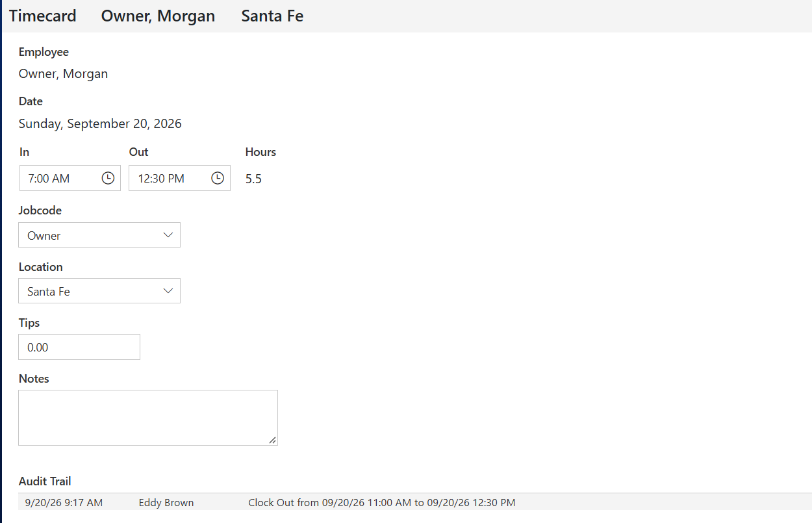This screenshot has width=812, height=523.
Task: Open the Location dropdown showing Santa Fe
Action: pos(99,291)
